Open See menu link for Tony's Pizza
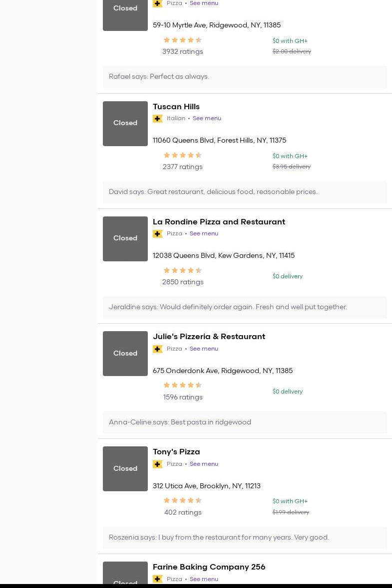 (204, 464)
